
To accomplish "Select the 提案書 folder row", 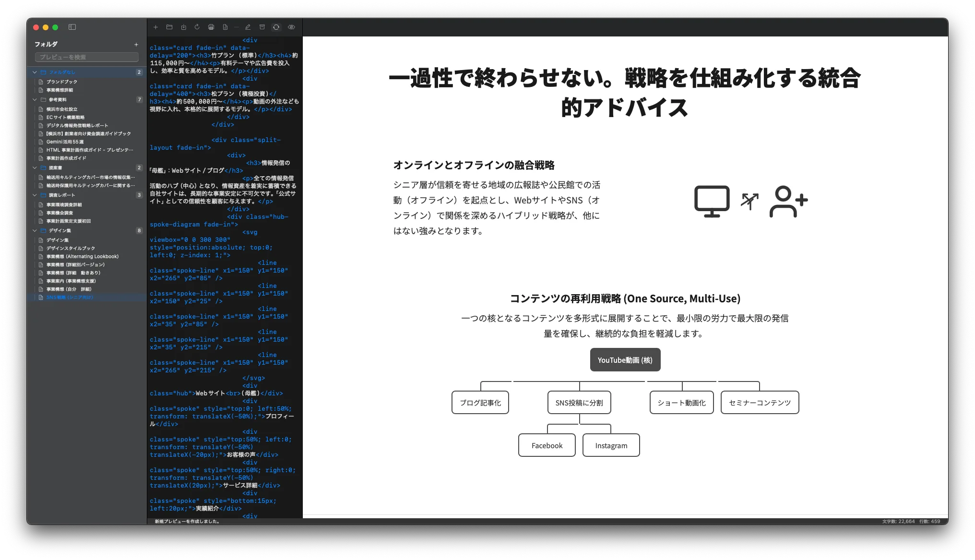I will click(87, 168).
